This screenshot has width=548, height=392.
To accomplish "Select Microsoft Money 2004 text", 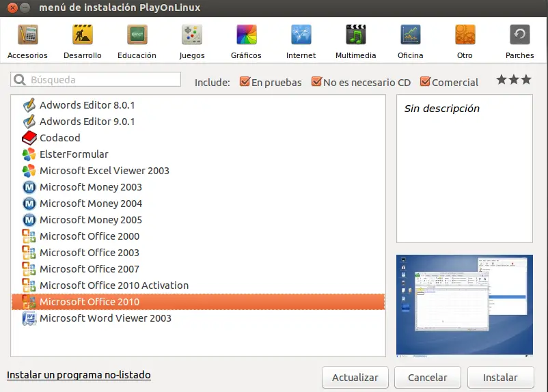I will click(91, 204).
